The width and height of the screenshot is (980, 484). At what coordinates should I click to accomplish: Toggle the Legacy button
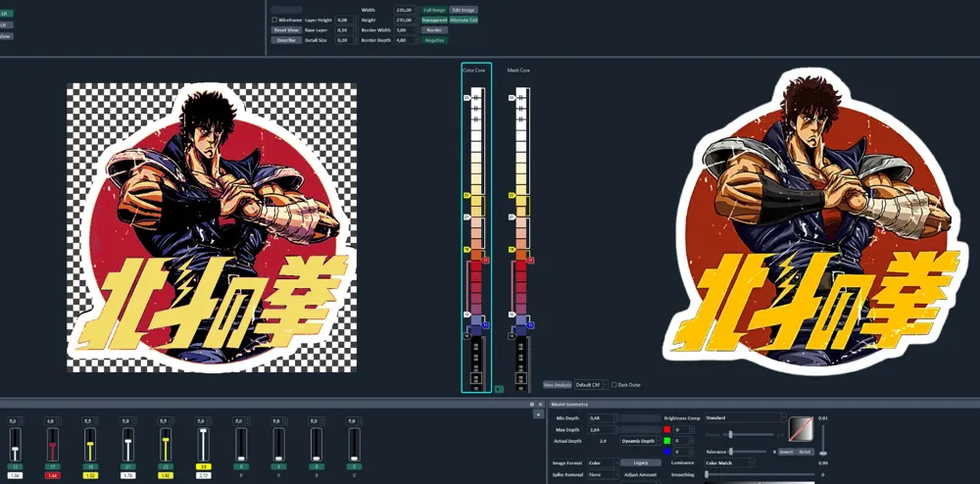pyautogui.click(x=641, y=462)
